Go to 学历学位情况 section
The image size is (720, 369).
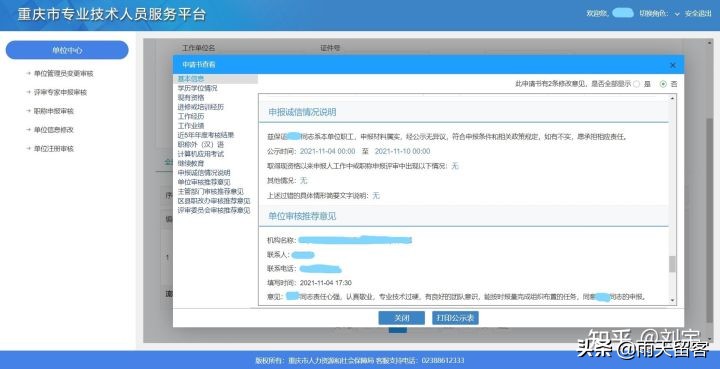[x=197, y=88]
